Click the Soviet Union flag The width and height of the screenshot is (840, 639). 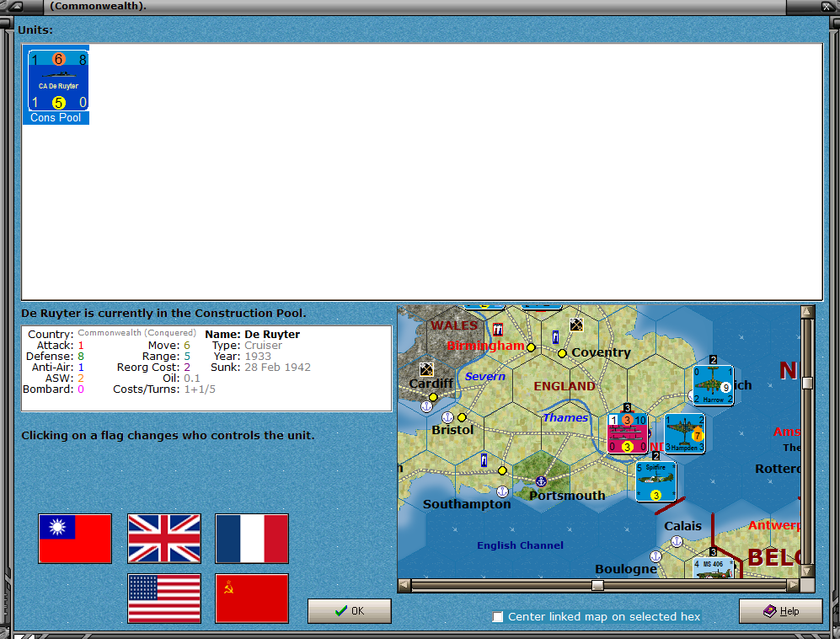[x=252, y=599]
